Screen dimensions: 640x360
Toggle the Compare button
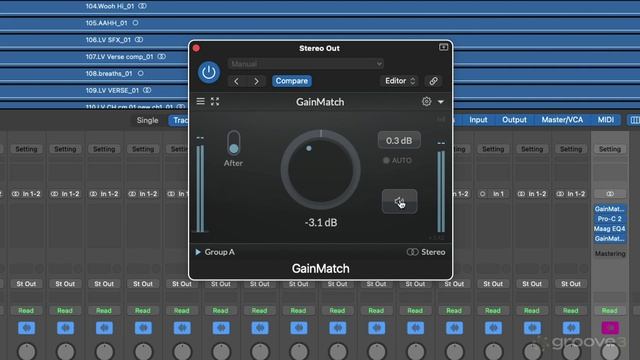click(292, 81)
